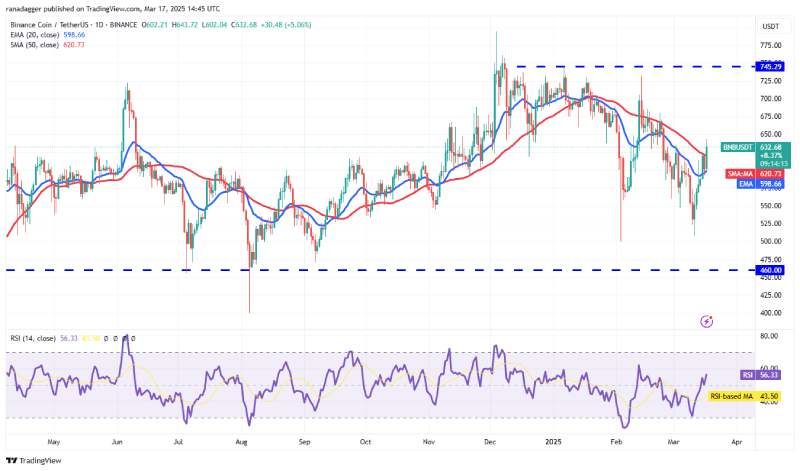Click the 2025 label on time axis
The image size is (800, 471).
pyautogui.click(x=553, y=442)
